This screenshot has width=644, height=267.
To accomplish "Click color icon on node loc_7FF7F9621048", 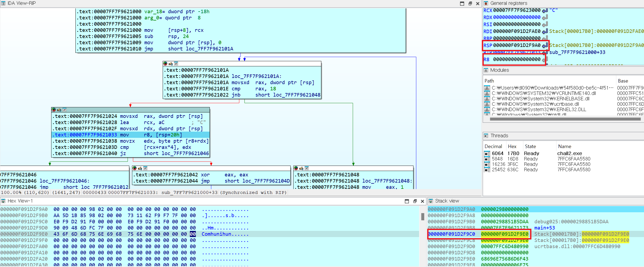I will (296, 168).
